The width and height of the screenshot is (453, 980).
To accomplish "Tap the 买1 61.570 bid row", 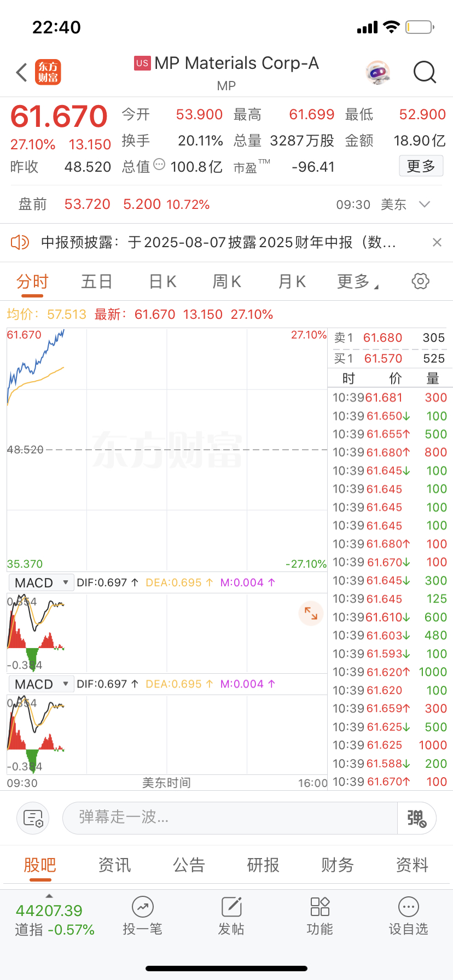I will pyautogui.click(x=390, y=359).
